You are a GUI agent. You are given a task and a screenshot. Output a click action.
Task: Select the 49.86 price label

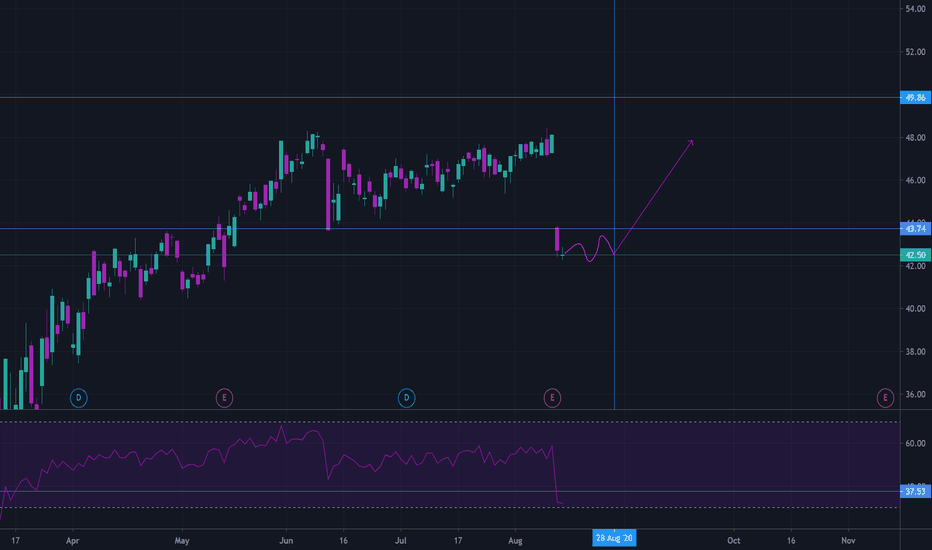(915, 98)
